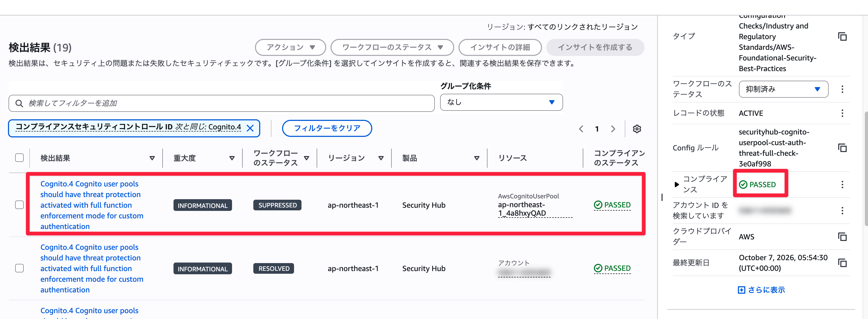Sort by リージョン column
The width and height of the screenshot is (868, 319).
coord(381,158)
